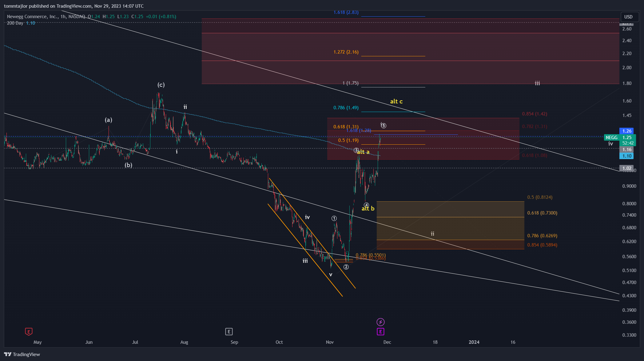Click the 200 Day indicator label
Viewport: 644px width, 361px height.
pyautogui.click(x=15, y=23)
